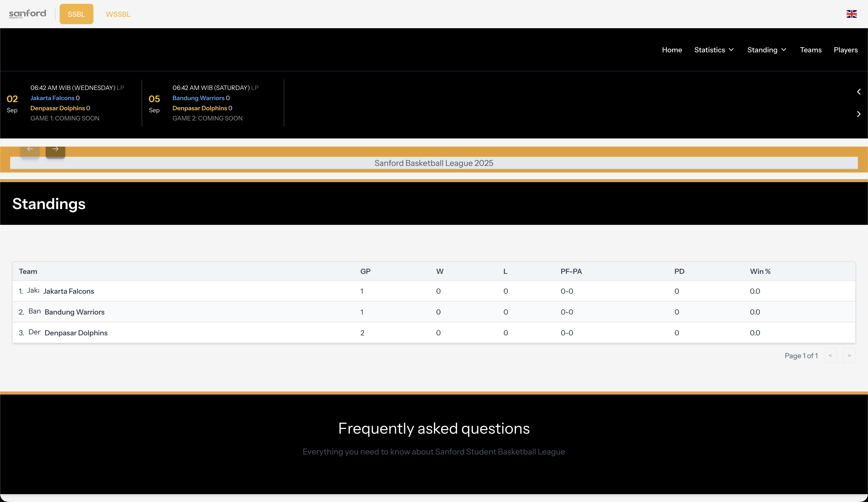Expand the Standing dropdown menu
The image size is (868, 502).
point(767,50)
